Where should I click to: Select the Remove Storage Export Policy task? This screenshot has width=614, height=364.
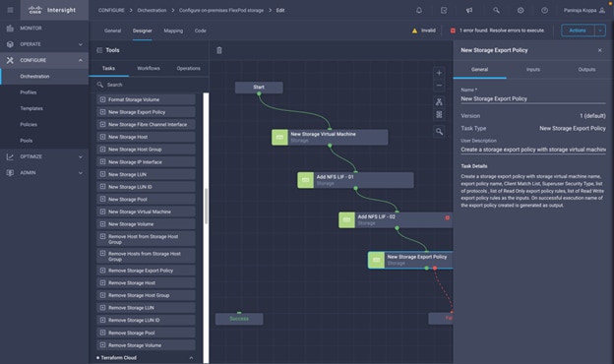click(x=146, y=271)
